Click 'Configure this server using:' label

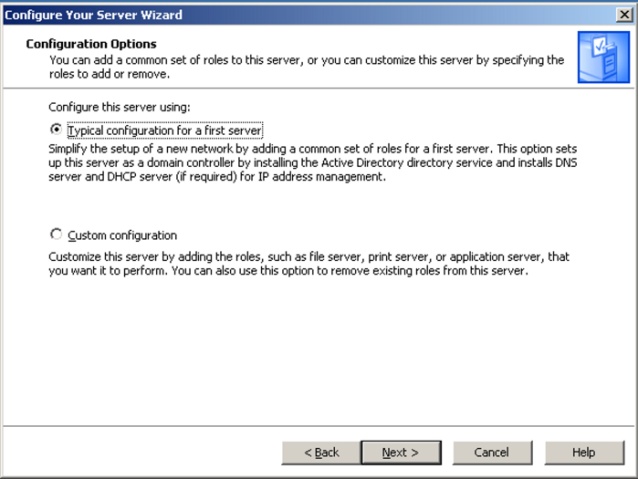[119, 107]
